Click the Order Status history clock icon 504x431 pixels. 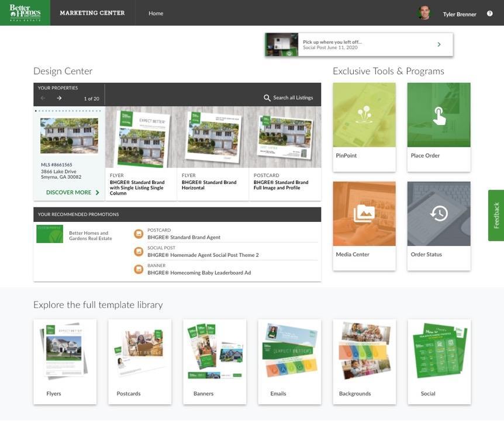[x=439, y=214]
